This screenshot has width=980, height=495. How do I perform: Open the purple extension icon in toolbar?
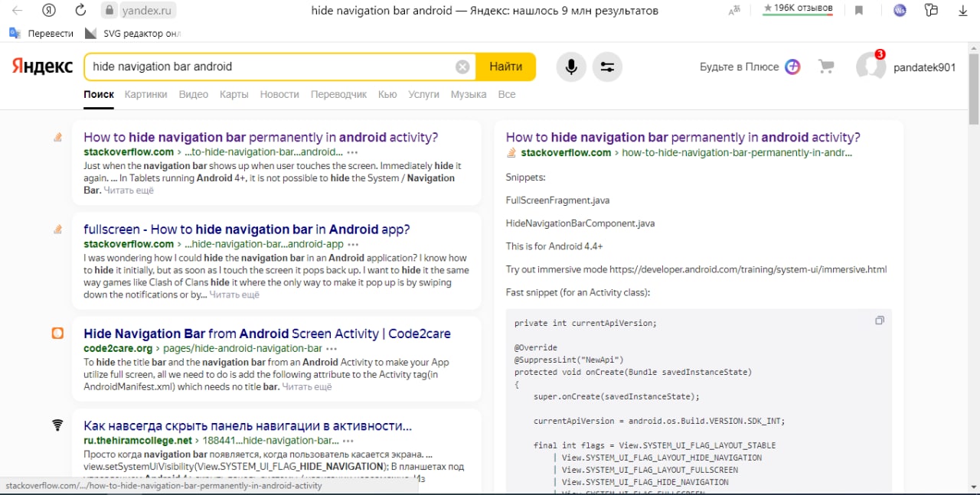[900, 11]
